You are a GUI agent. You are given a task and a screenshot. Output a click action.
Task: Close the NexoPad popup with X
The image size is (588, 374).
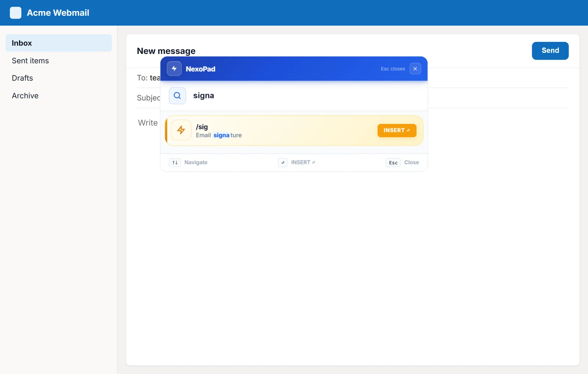point(415,69)
